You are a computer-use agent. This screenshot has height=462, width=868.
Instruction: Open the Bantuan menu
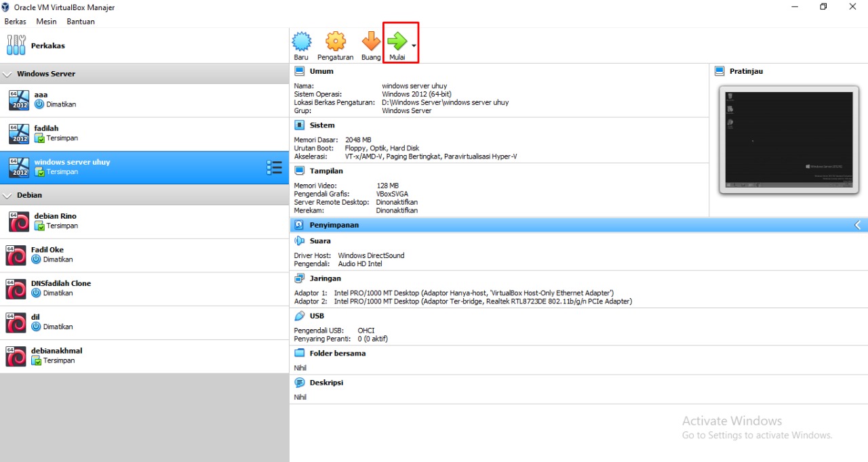(x=81, y=21)
